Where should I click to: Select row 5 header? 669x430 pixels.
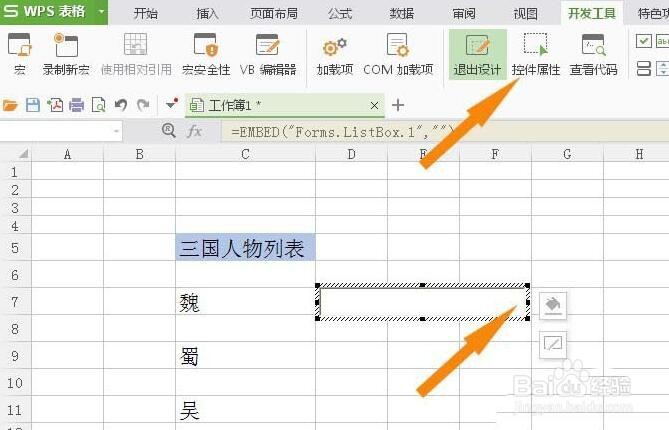pyautogui.click(x=15, y=247)
